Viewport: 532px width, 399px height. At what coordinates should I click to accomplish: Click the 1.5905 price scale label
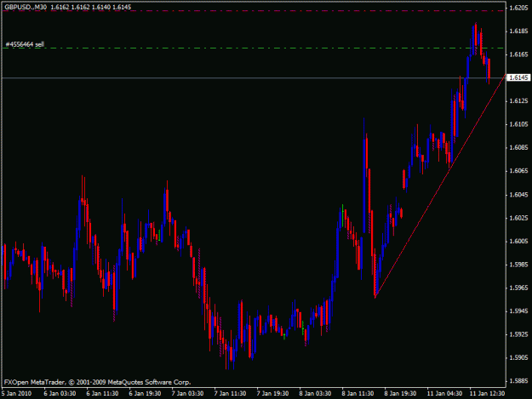518,357
